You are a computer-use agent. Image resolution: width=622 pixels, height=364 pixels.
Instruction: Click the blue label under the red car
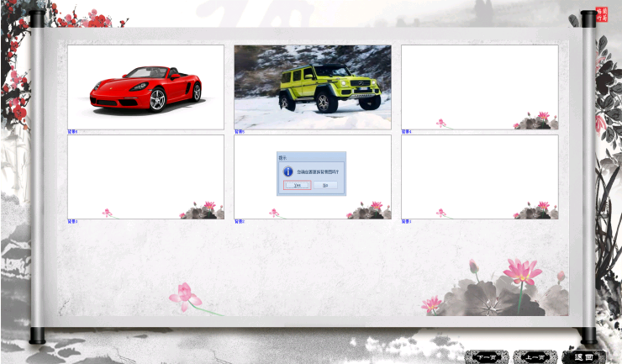click(x=72, y=132)
